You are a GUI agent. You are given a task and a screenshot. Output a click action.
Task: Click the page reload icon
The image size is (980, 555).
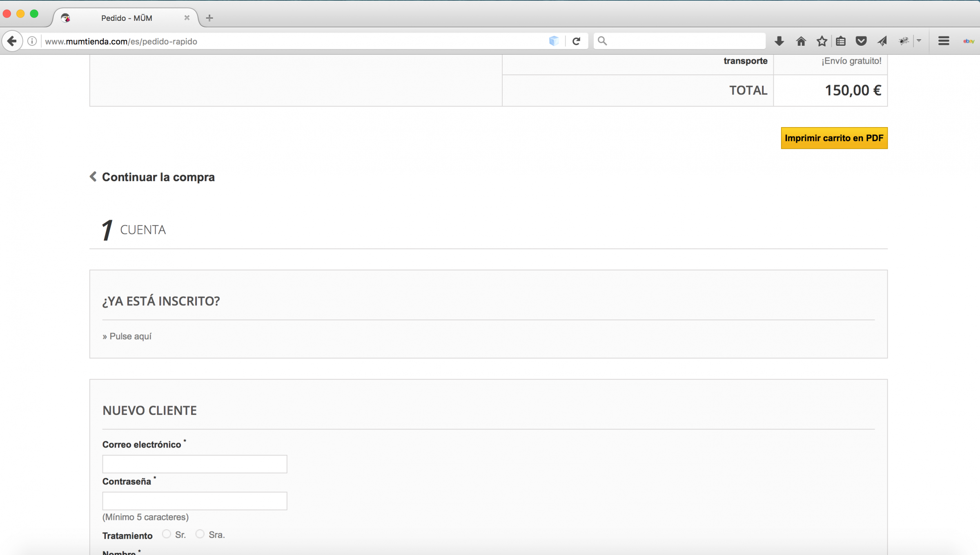[x=576, y=41]
